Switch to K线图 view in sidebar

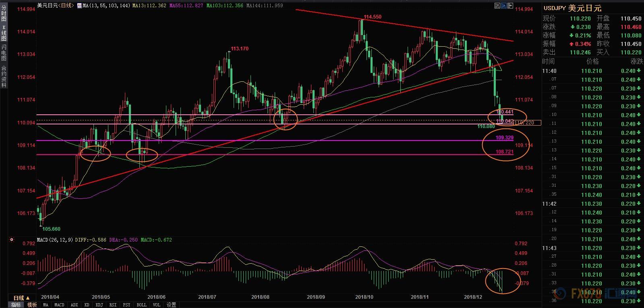[4, 33]
